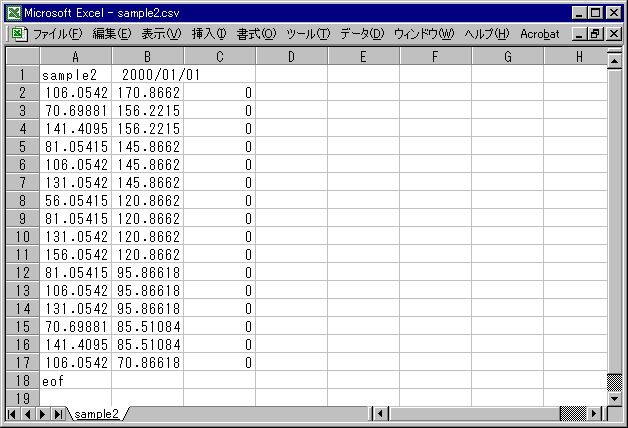Click the Excel icon in the title bar
The width and height of the screenshot is (628, 428).
click(x=14, y=13)
